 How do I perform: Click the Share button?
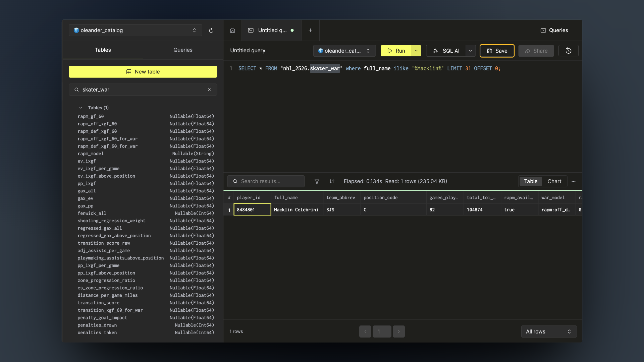536,51
